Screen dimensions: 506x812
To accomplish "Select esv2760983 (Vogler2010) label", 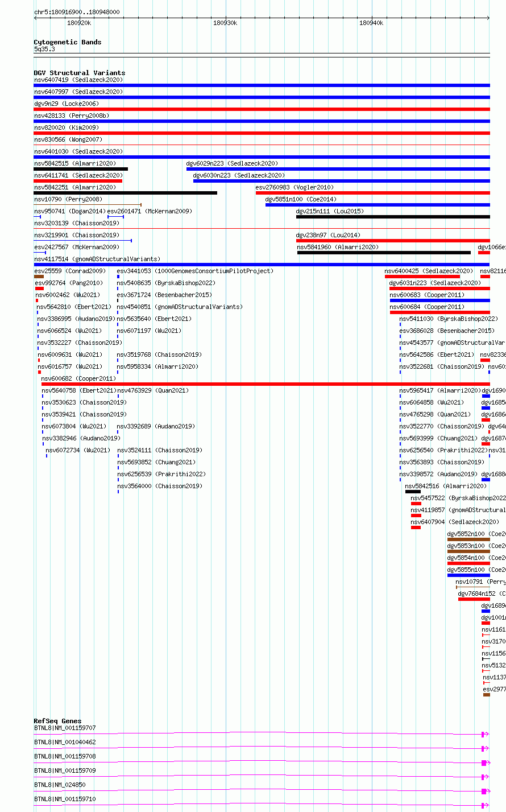I will tap(295, 187).
